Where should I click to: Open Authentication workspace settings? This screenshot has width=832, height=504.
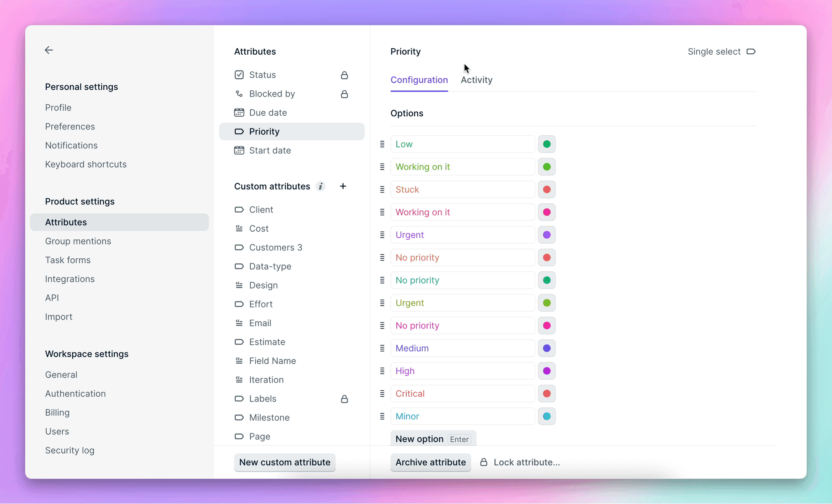pos(75,394)
